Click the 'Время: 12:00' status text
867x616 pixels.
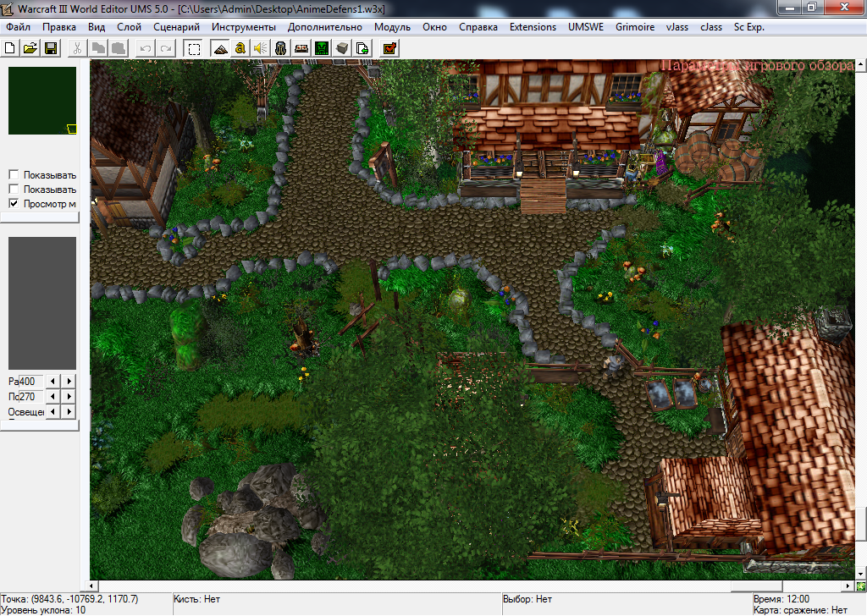781,599
